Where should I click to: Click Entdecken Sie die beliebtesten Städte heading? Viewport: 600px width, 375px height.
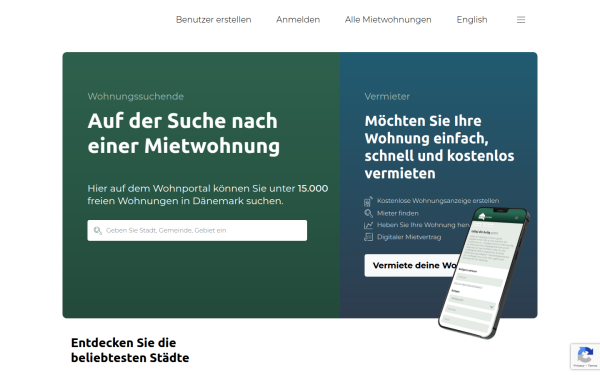pos(130,350)
